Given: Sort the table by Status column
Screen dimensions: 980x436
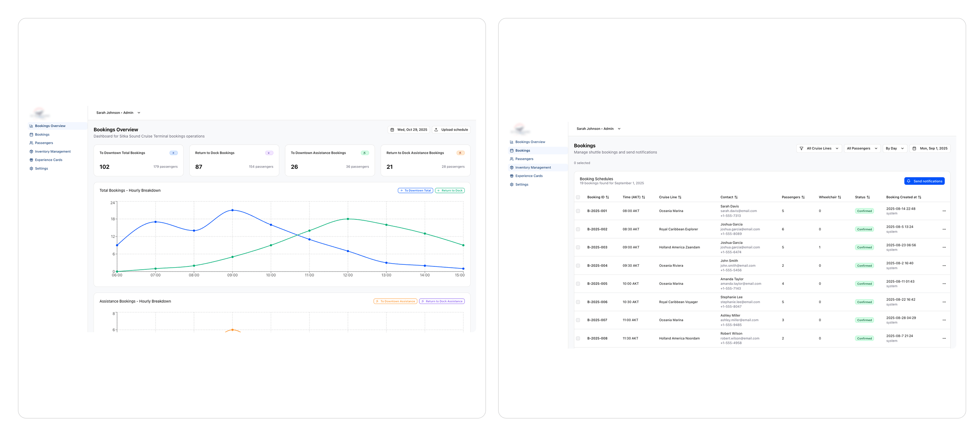Looking at the screenshot, I should click(868, 197).
